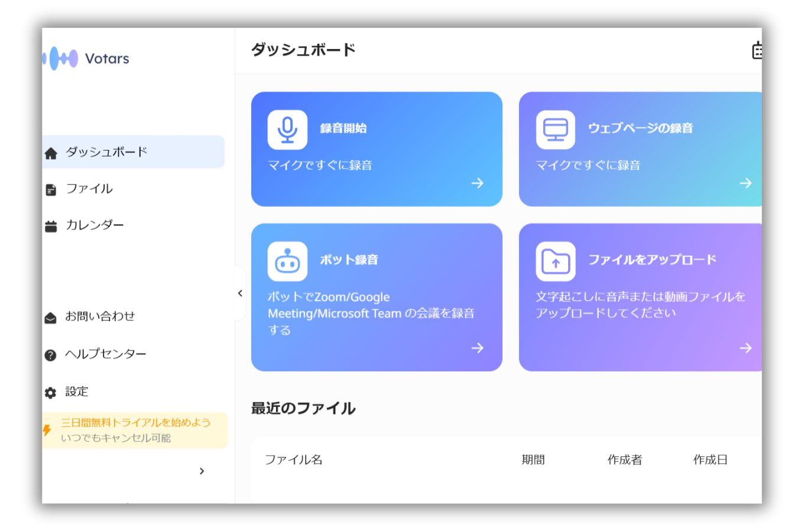
Task: Click the Votars waveform logo
Action: 60,58
